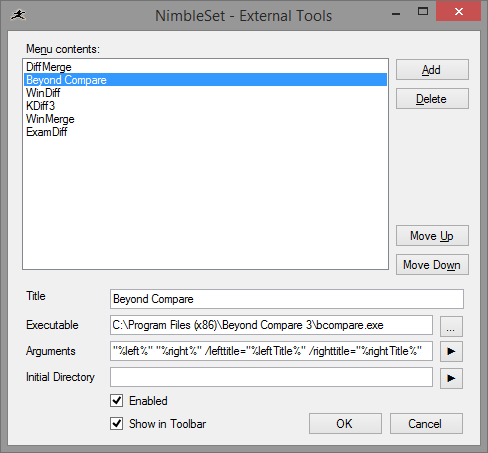
Task: Maximize the External Tools window
Action: (423, 12)
